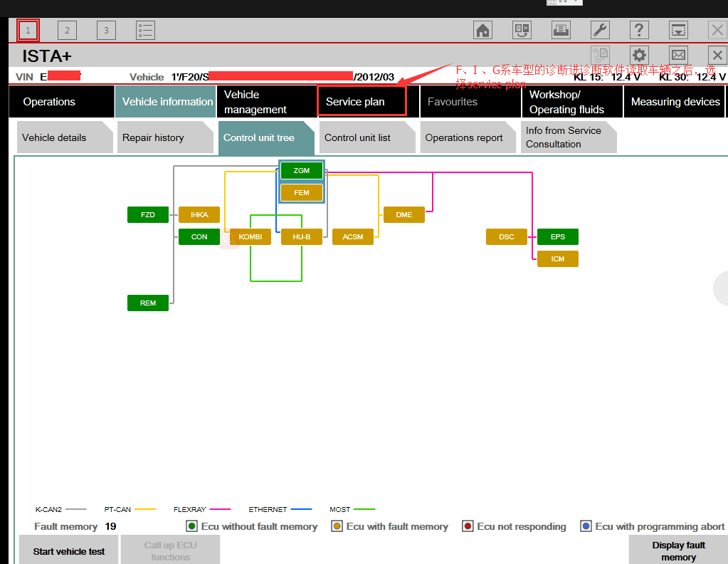This screenshot has height=564, width=728.
Task: Open the task list icon
Action: click(x=145, y=30)
